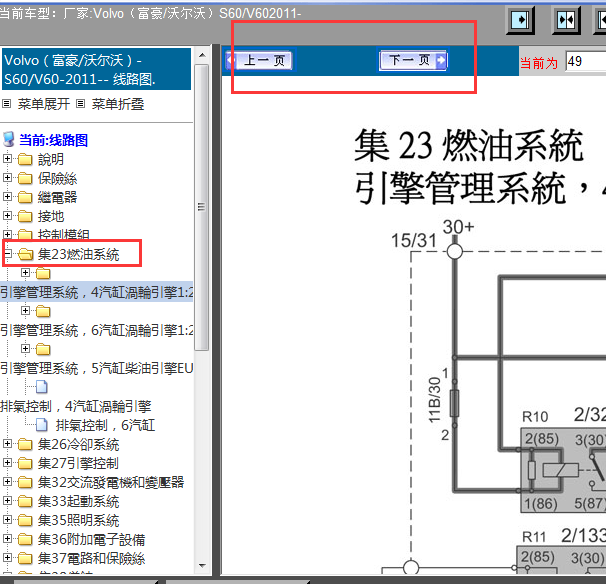Image resolution: width=606 pixels, height=584 pixels.
Task: Click the 集32交流發電機和變壓器 folder icon
Action: [25, 482]
